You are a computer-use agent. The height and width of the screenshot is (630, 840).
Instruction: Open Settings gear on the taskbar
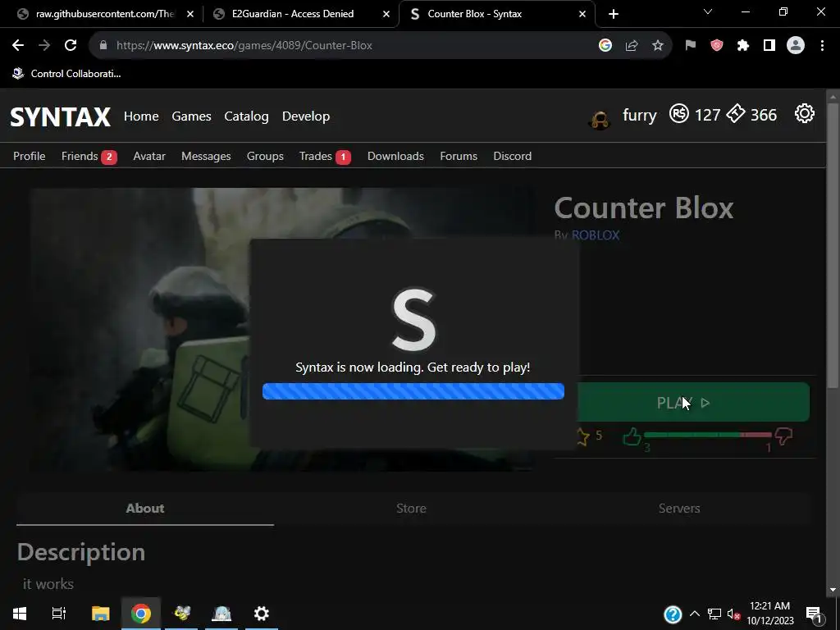click(262, 614)
